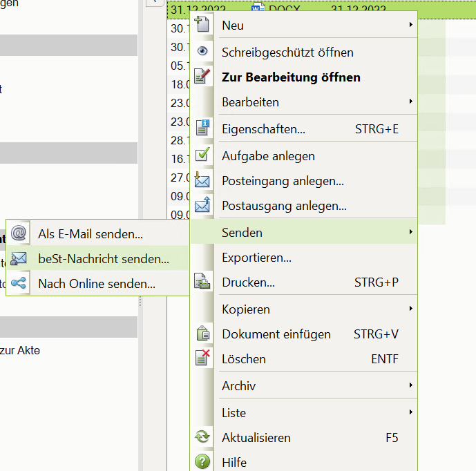476x471 pixels.
Task: Choose beSt-Nachricht senden... submenu entry
Action: [x=97, y=258]
